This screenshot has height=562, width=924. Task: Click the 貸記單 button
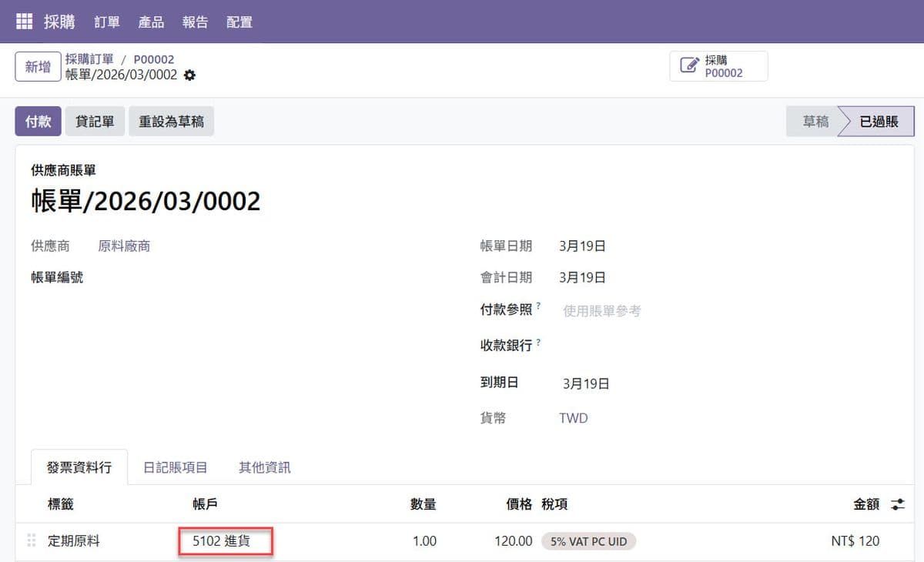click(x=95, y=122)
